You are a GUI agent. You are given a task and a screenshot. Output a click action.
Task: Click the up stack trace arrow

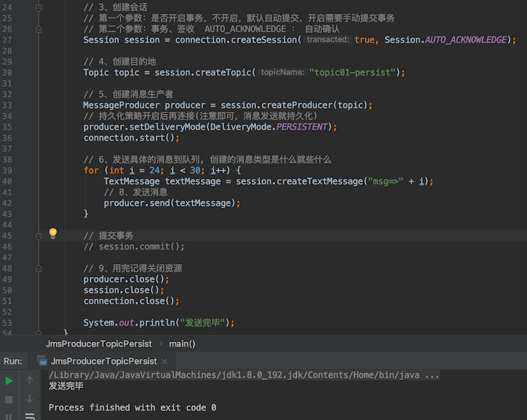click(30, 380)
